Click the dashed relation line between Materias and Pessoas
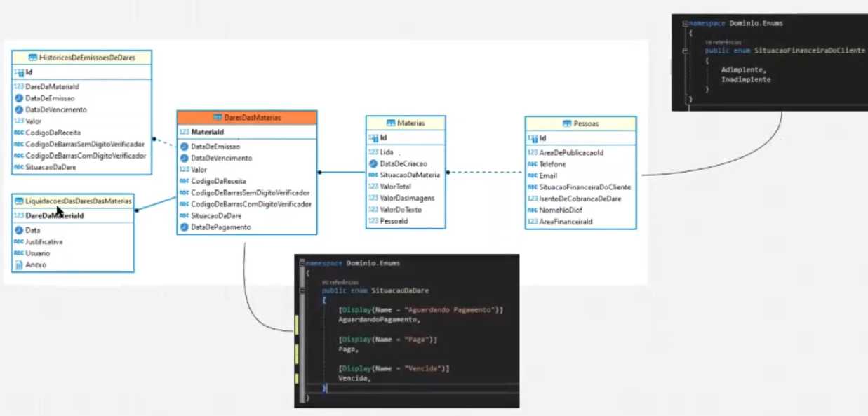The width and height of the screenshot is (868, 416). (485, 172)
